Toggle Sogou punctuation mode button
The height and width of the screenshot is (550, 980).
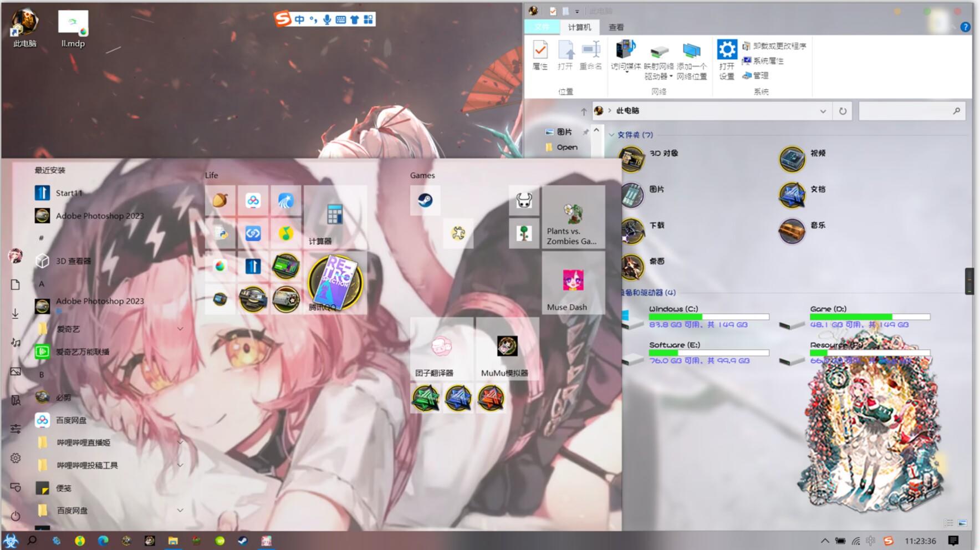pyautogui.click(x=313, y=20)
